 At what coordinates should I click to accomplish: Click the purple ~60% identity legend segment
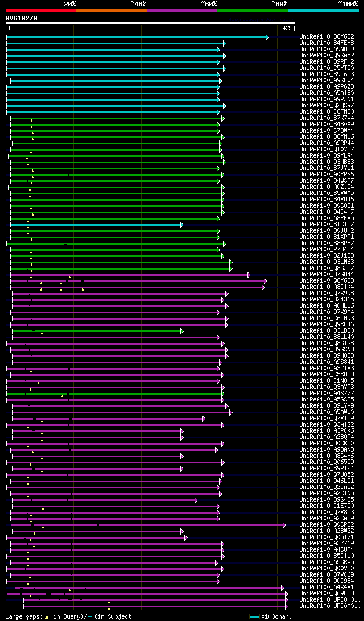[x=182, y=10]
